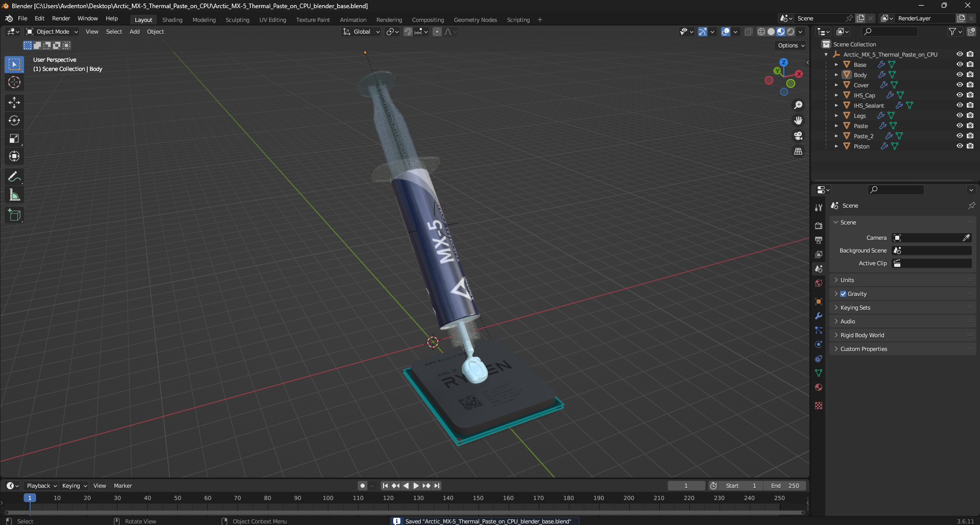Open the Add menu in viewport header

134,32
